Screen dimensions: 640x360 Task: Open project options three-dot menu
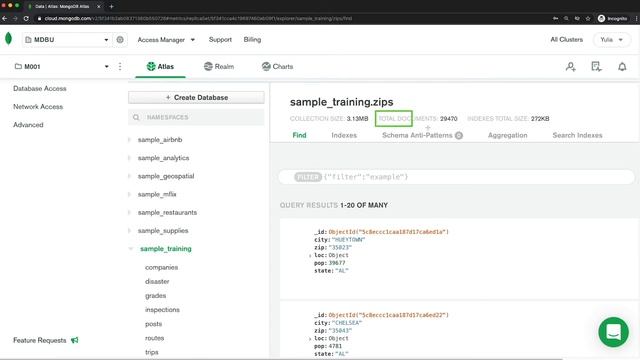[120, 67]
